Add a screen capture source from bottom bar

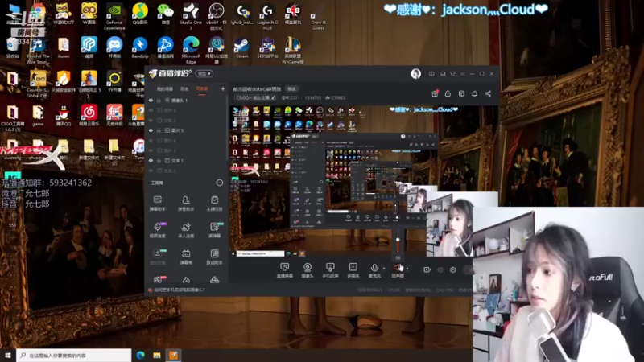click(x=284, y=270)
